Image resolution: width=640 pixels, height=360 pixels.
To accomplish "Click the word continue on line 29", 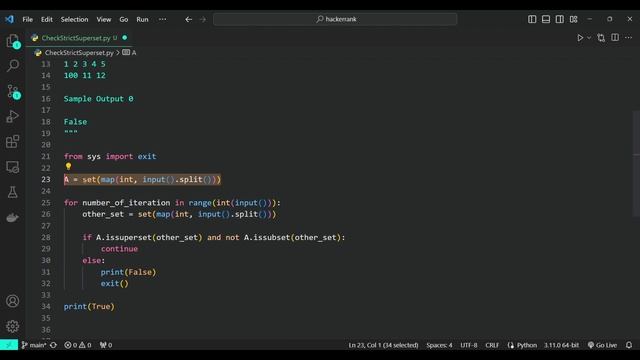I will [119, 249].
